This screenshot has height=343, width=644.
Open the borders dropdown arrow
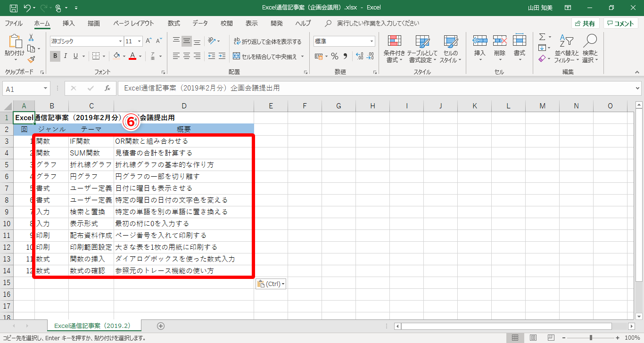coord(104,57)
